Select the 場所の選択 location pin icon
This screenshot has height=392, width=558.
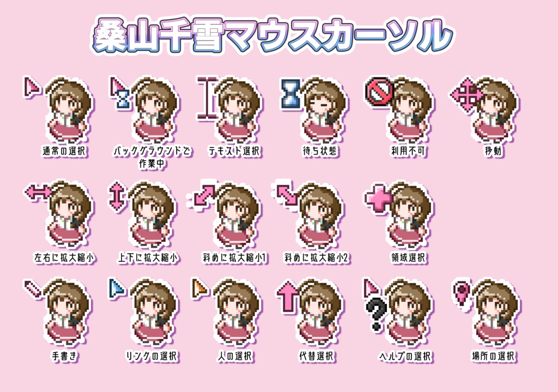coord(462,292)
